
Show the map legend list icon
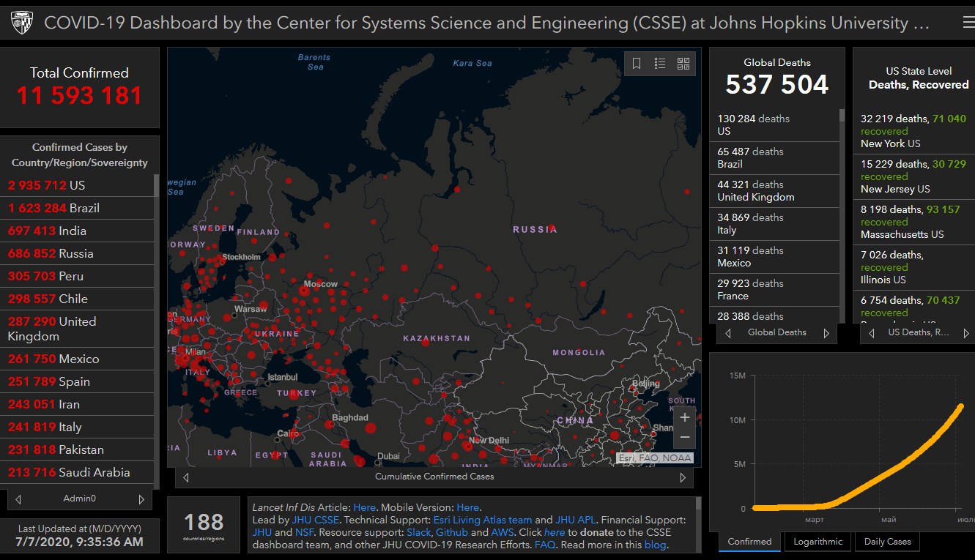tap(660, 64)
